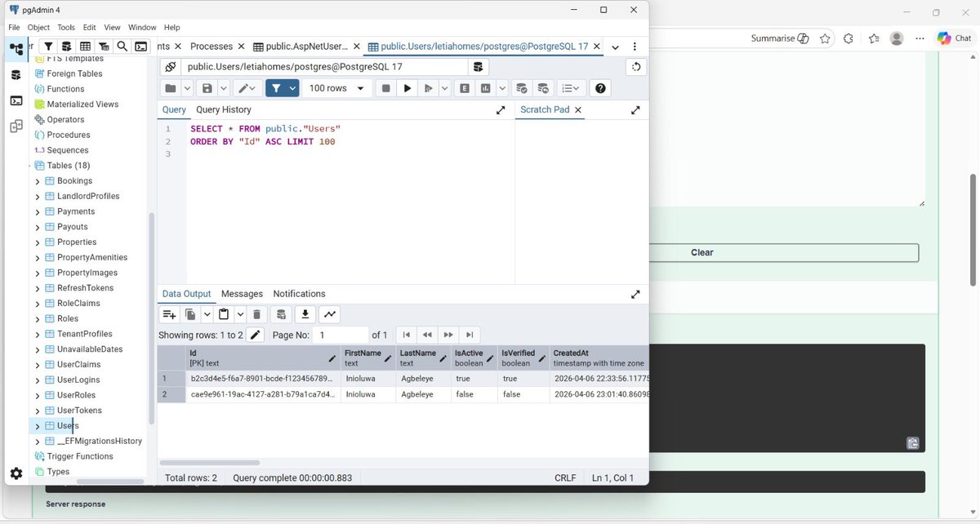The image size is (980, 524).
Task: Open the Execute options dropdown arrow
Action: (445, 88)
